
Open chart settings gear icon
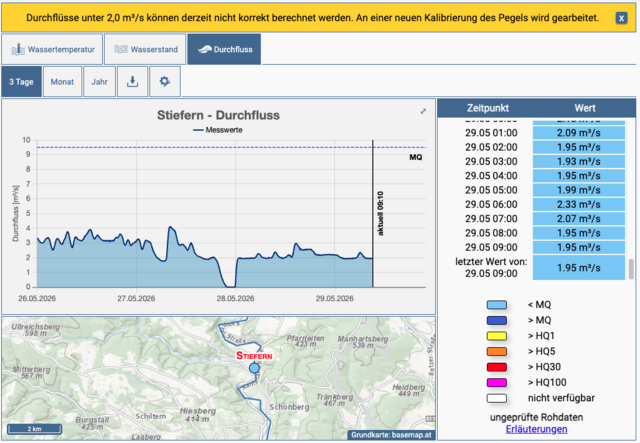click(164, 82)
